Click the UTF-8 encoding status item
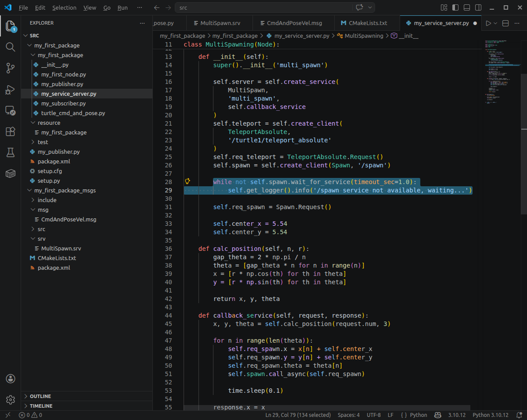 [x=374, y=415]
